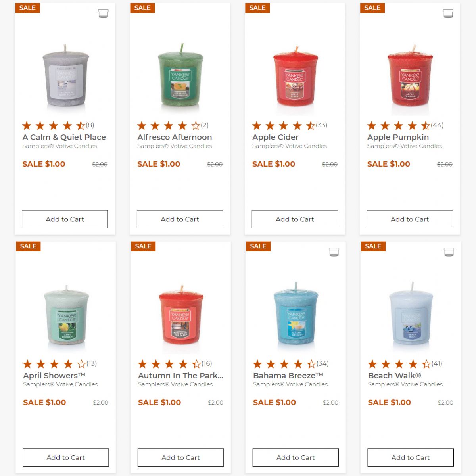Click the jar icon on Bahama Breeze card
Image resolution: width=476 pixels, height=476 pixels.
334,252
